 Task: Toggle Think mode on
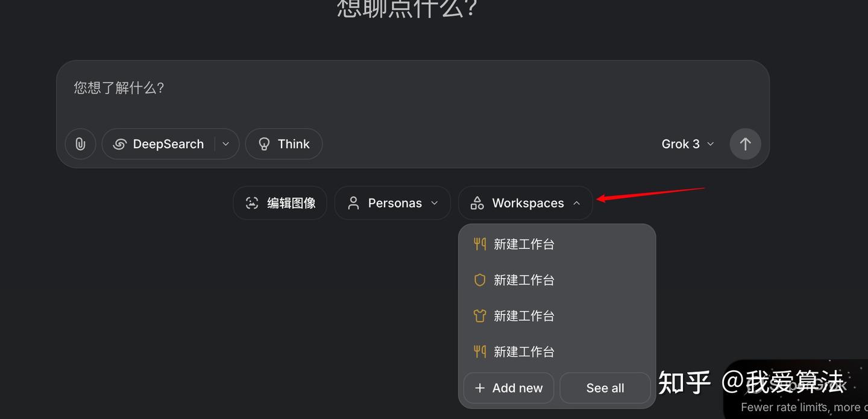(x=283, y=143)
